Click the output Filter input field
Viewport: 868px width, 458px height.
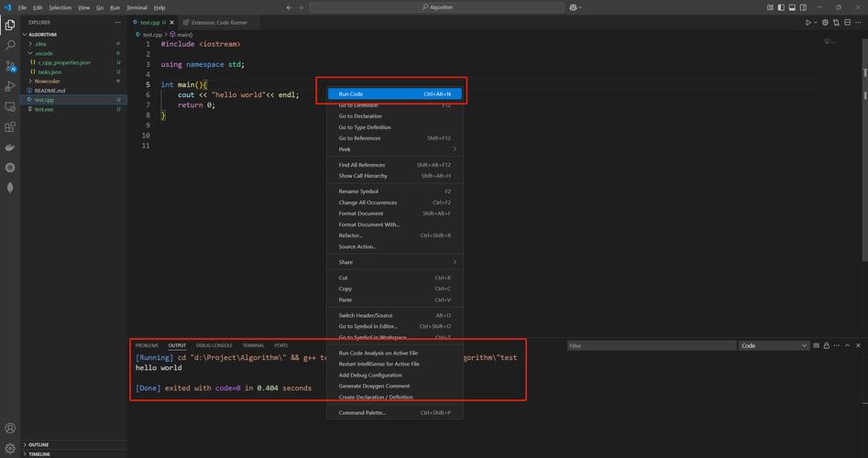click(652, 345)
